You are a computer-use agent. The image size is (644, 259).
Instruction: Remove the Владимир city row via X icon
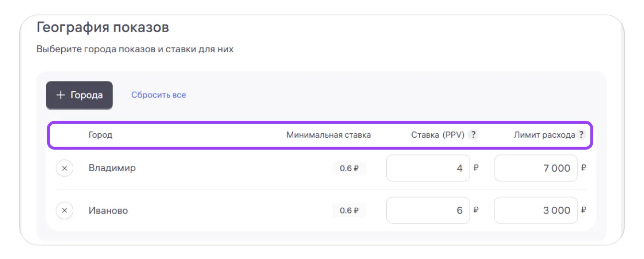65,168
